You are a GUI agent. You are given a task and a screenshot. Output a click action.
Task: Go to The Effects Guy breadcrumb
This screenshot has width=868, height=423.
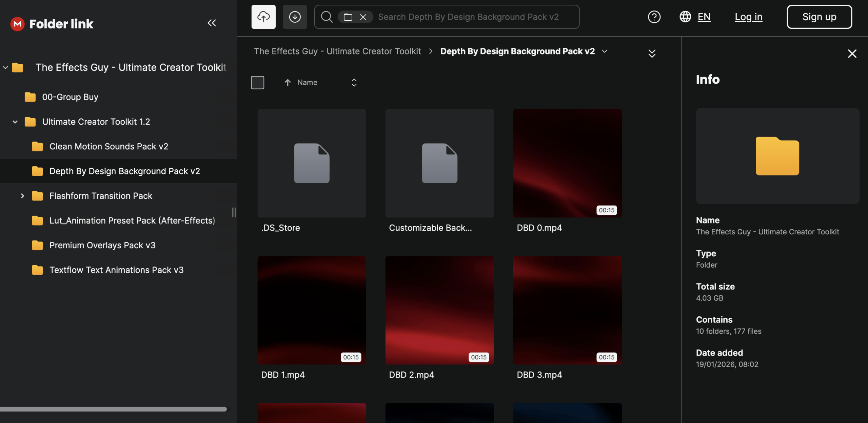tap(337, 51)
